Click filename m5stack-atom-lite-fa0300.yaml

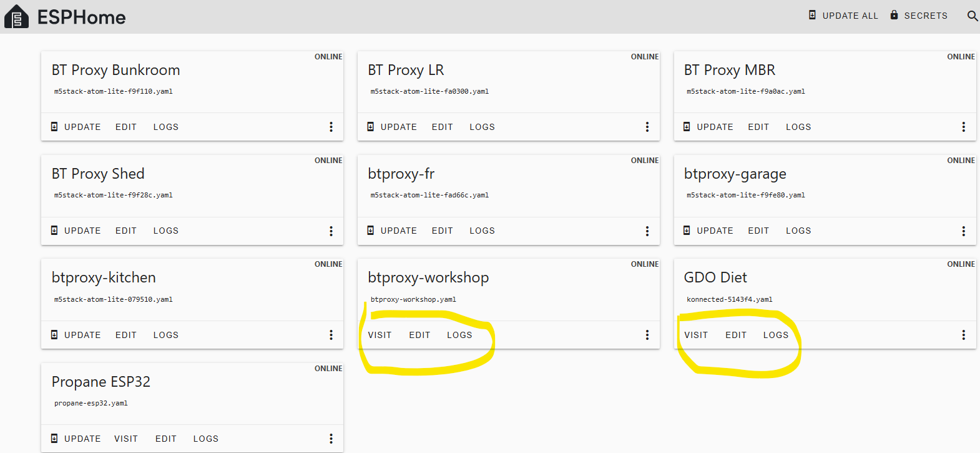coord(430,91)
